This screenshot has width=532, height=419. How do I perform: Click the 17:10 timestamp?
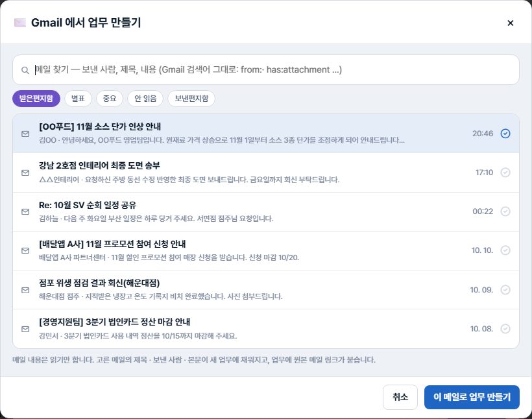coord(484,173)
